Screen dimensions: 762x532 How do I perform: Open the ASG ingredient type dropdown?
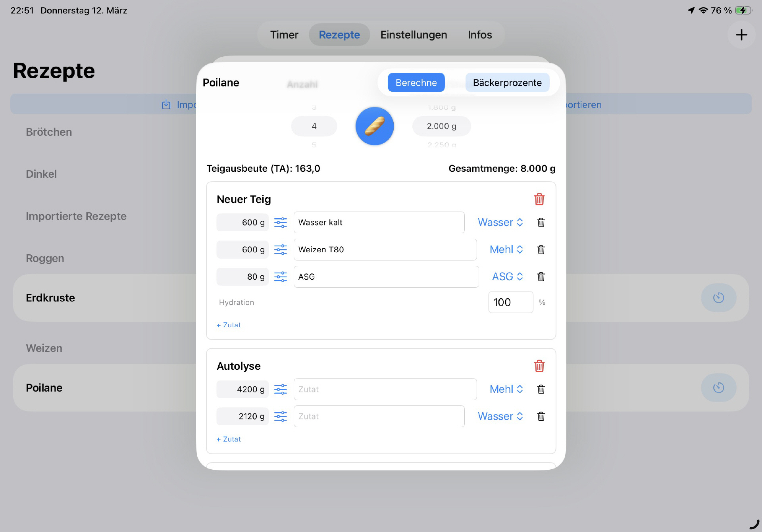tap(507, 277)
